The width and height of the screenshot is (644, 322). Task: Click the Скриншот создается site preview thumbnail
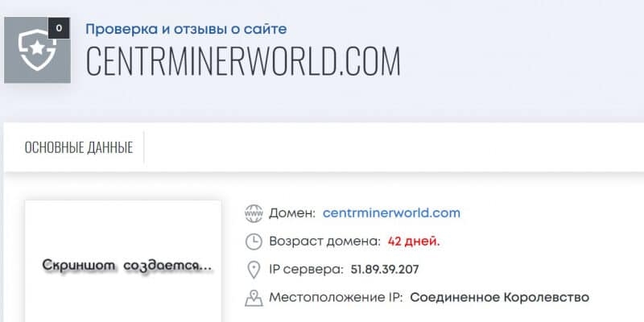coord(123,261)
